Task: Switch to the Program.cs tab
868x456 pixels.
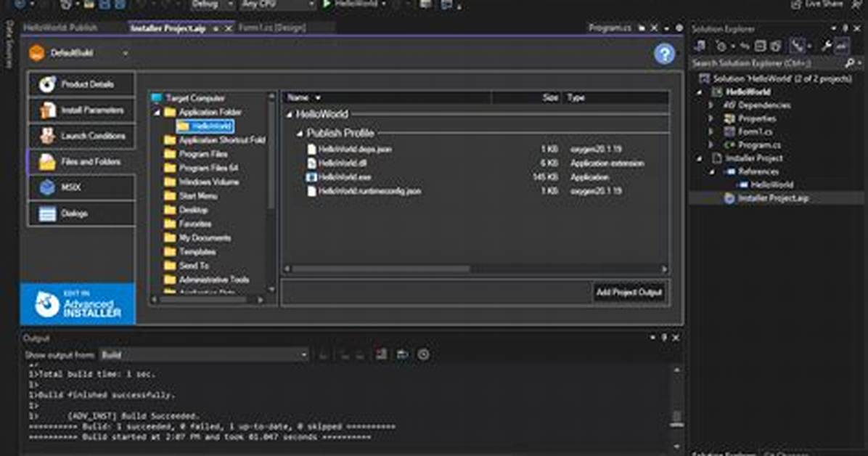Action: pos(610,28)
